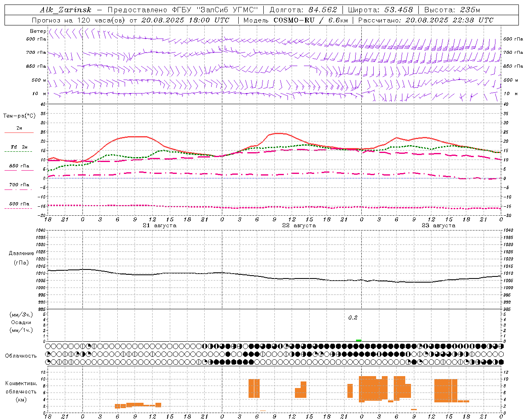Click the Модель COSMO-RU / 6.6км label
The height and width of the screenshot is (420, 525).
click(x=296, y=20)
